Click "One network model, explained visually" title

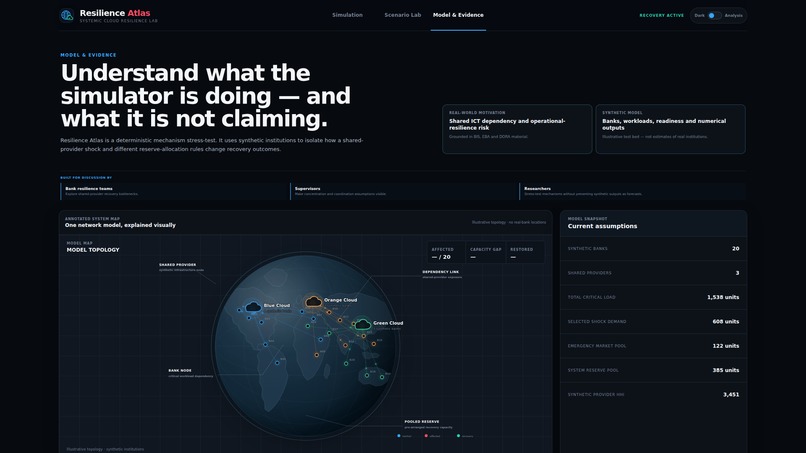coord(120,225)
